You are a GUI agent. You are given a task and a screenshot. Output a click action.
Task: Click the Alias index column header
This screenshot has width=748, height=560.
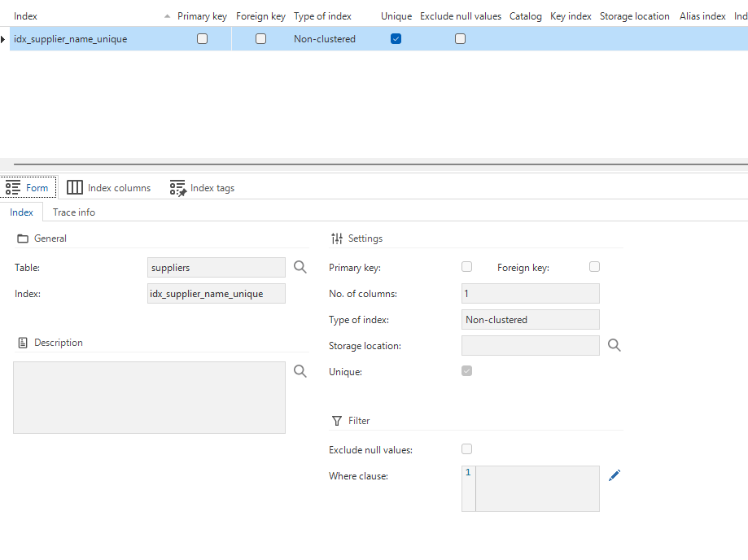tap(702, 16)
